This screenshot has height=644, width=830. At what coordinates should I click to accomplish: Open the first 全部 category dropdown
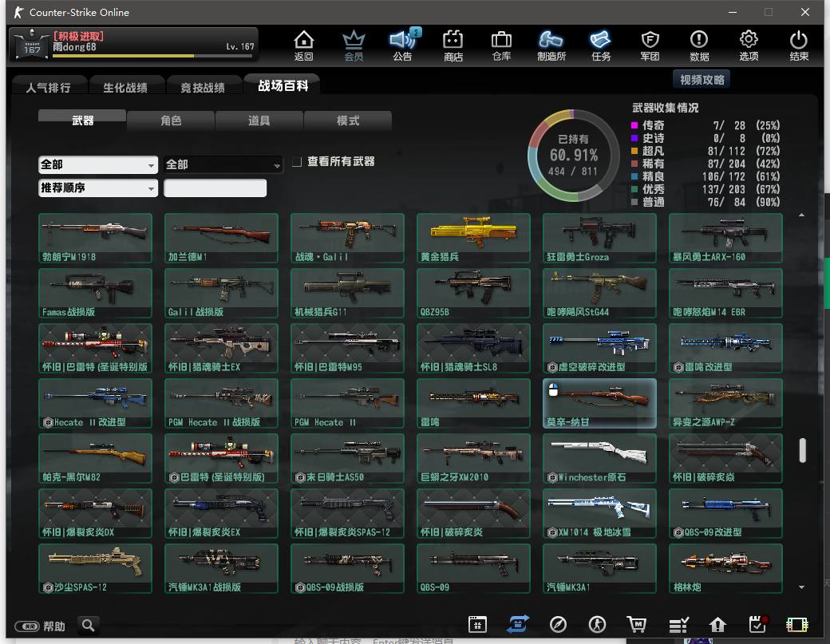click(98, 164)
